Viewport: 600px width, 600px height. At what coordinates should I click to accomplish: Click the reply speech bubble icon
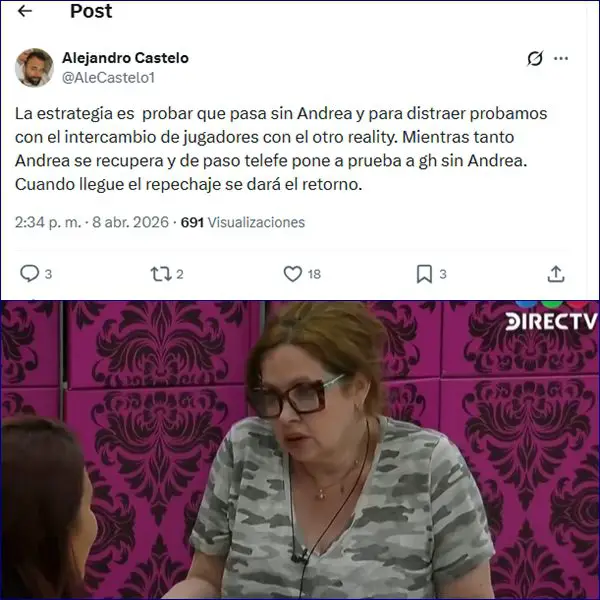pos(29,274)
